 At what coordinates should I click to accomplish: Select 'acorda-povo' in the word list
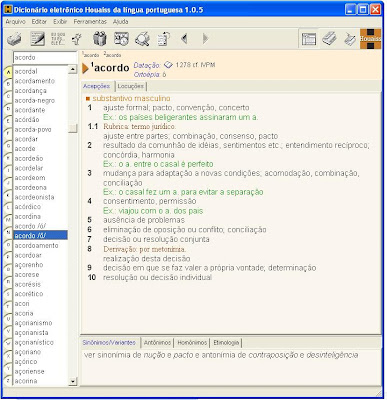33,129
